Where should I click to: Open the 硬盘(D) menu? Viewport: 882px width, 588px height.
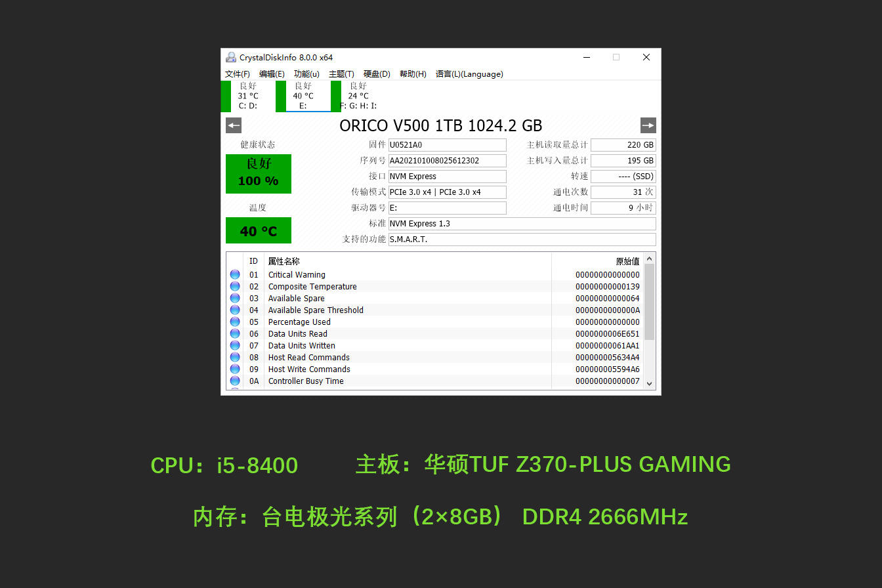(377, 74)
